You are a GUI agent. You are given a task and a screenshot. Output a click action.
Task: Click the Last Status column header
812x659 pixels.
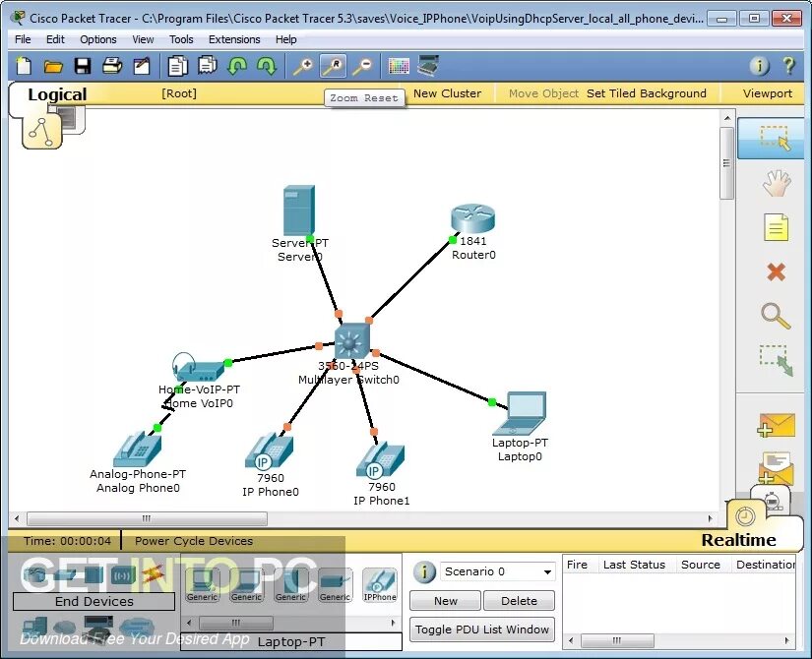634,565
